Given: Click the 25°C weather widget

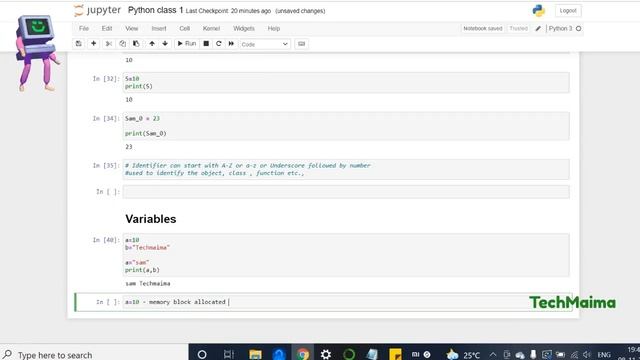Looking at the screenshot, I should (x=463, y=355).
